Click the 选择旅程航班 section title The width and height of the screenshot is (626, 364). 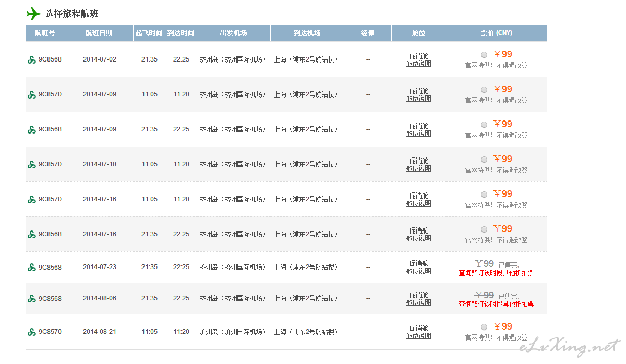(71, 14)
